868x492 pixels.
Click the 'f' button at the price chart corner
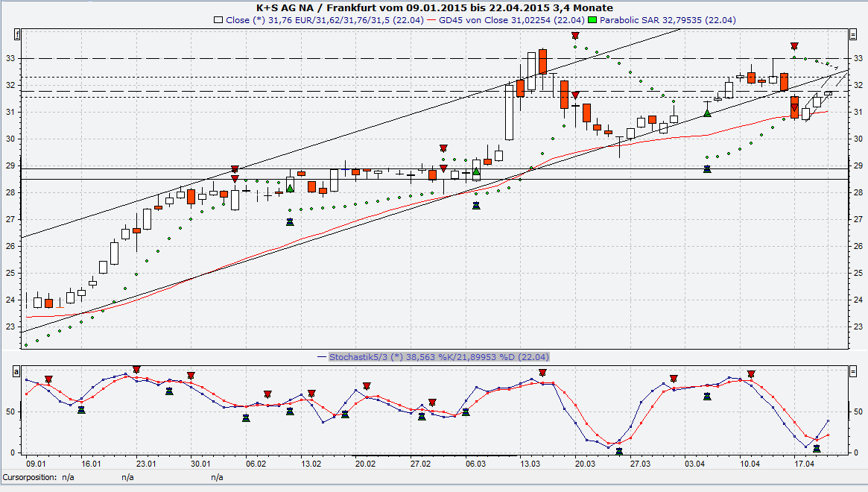[x=17, y=34]
